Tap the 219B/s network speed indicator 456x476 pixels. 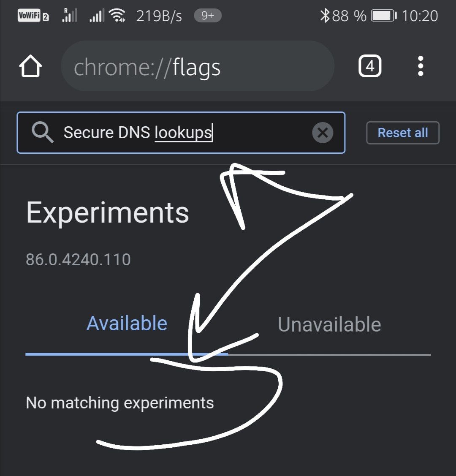[x=159, y=16]
